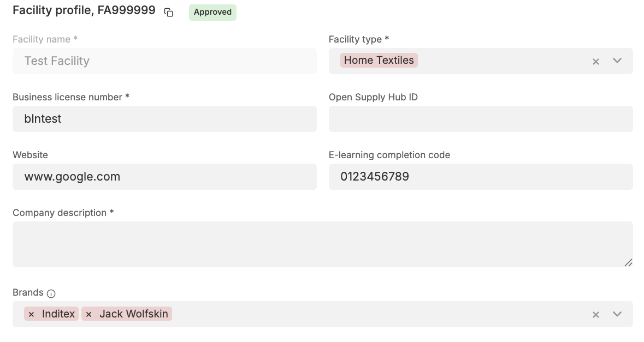Screen dimensions: 644x342
Task: Clear all selected Facility type values
Action: pyautogui.click(x=596, y=62)
